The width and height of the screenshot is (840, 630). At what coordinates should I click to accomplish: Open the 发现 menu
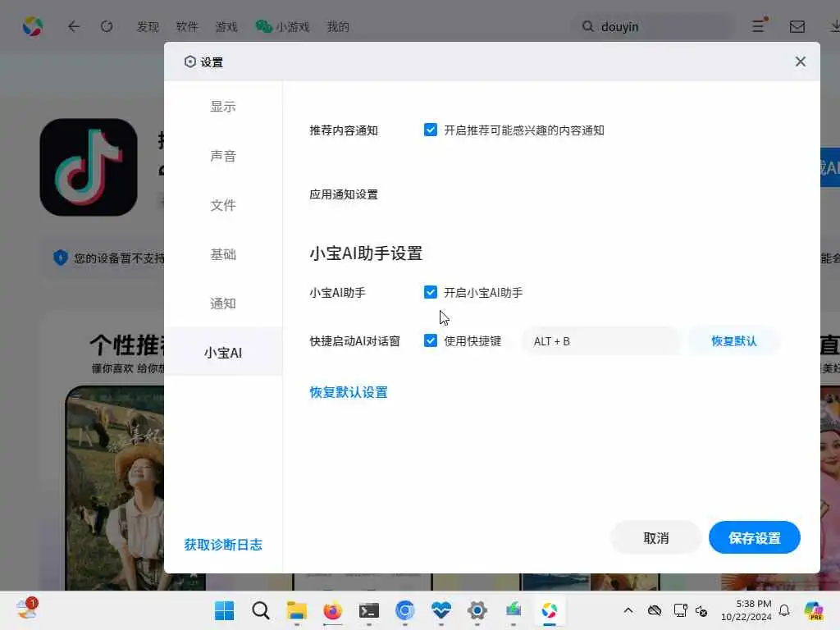pyautogui.click(x=148, y=26)
